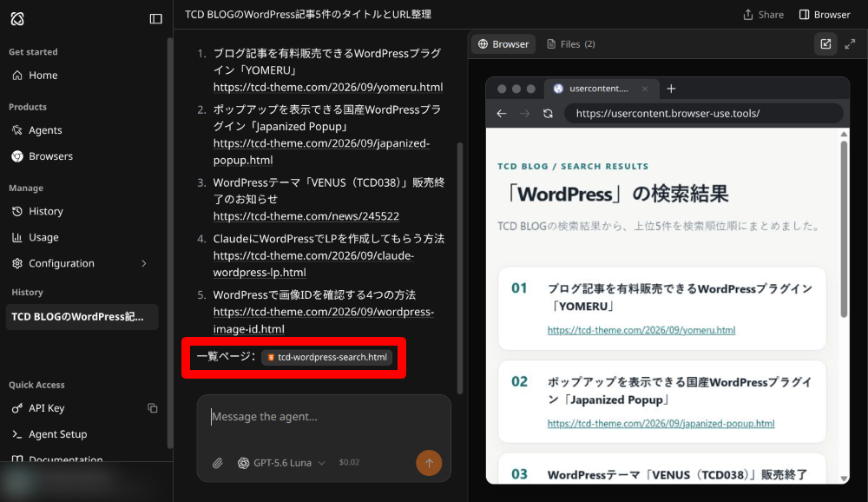
Task: Select the usercontent browser tab
Action: [x=601, y=89]
